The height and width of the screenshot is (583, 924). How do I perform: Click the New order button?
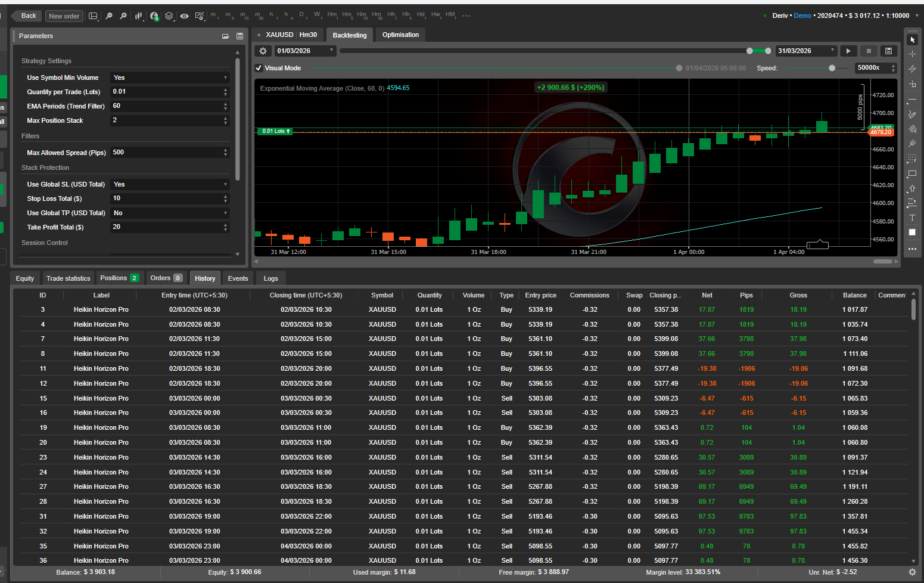point(64,16)
